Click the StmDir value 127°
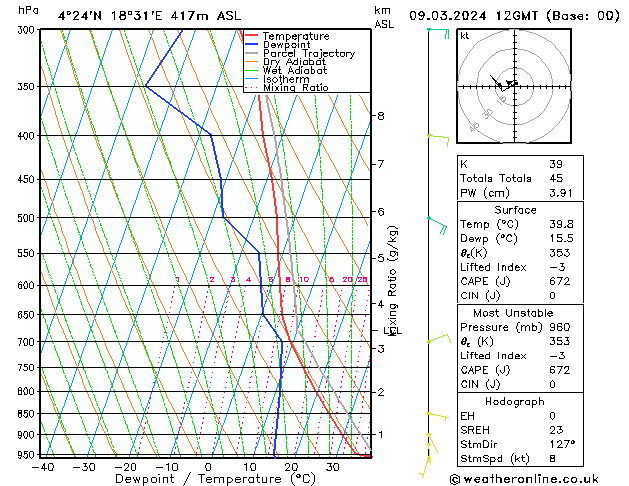 tap(561, 444)
